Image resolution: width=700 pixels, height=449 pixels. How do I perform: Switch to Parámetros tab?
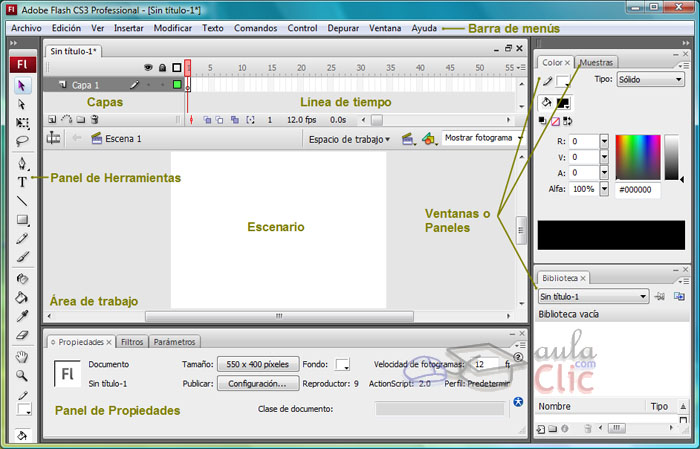[175, 342]
